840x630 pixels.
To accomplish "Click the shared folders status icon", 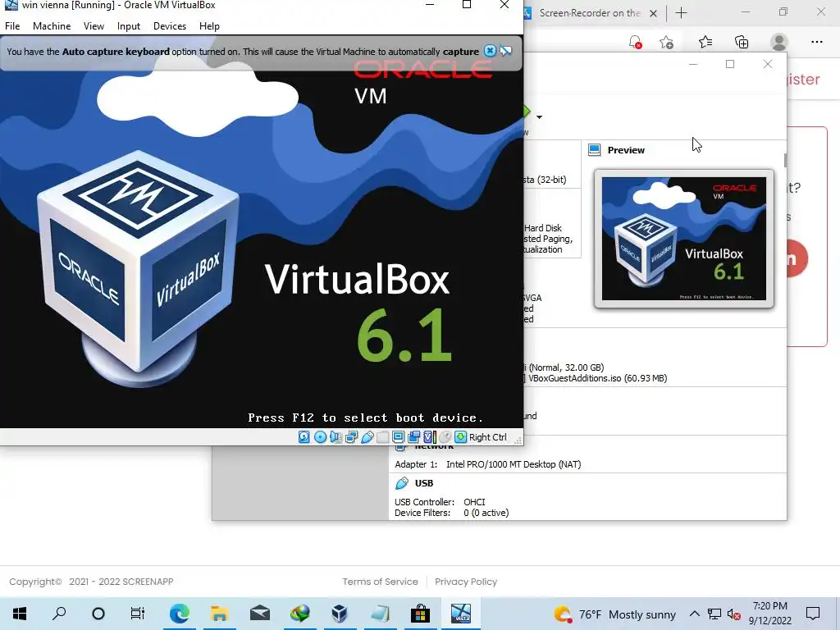I will tap(382, 437).
